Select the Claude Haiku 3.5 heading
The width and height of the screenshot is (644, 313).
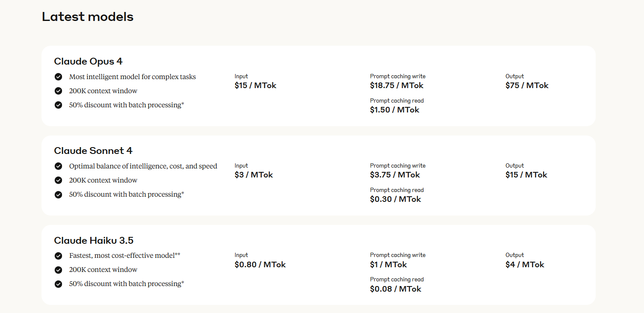coord(94,240)
